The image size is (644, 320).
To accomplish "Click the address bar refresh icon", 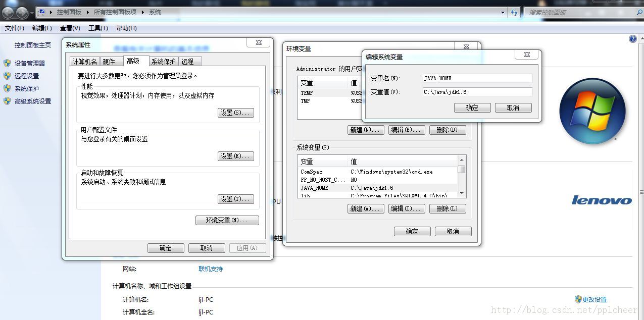I will (514, 12).
